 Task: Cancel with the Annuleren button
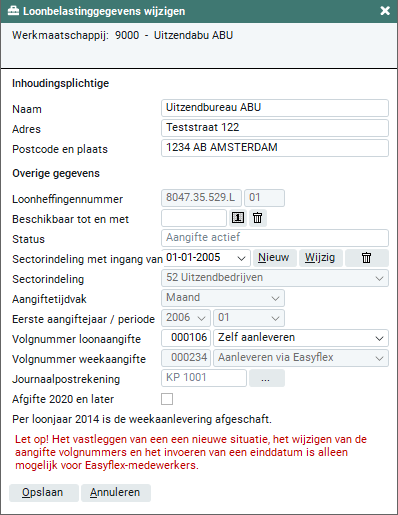(x=116, y=493)
